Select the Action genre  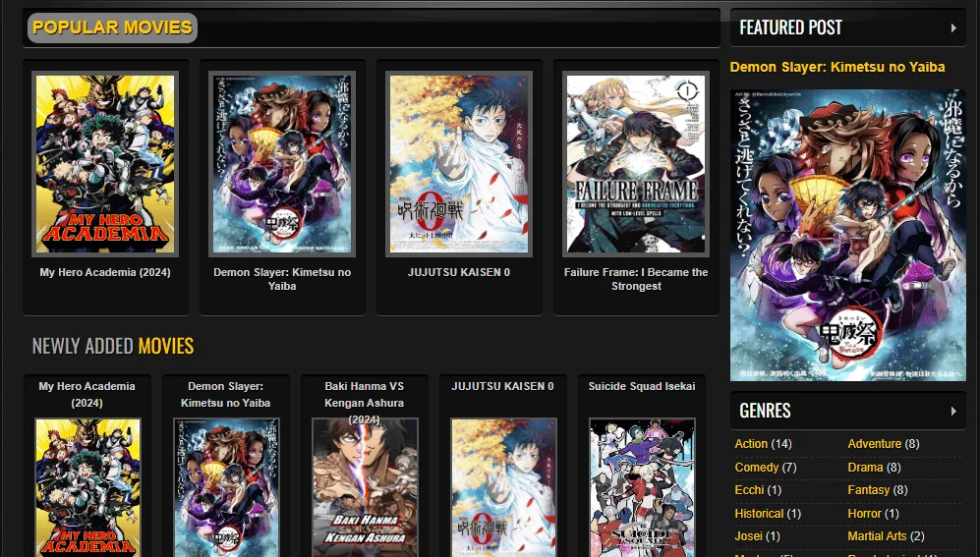[x=751, y=444]
